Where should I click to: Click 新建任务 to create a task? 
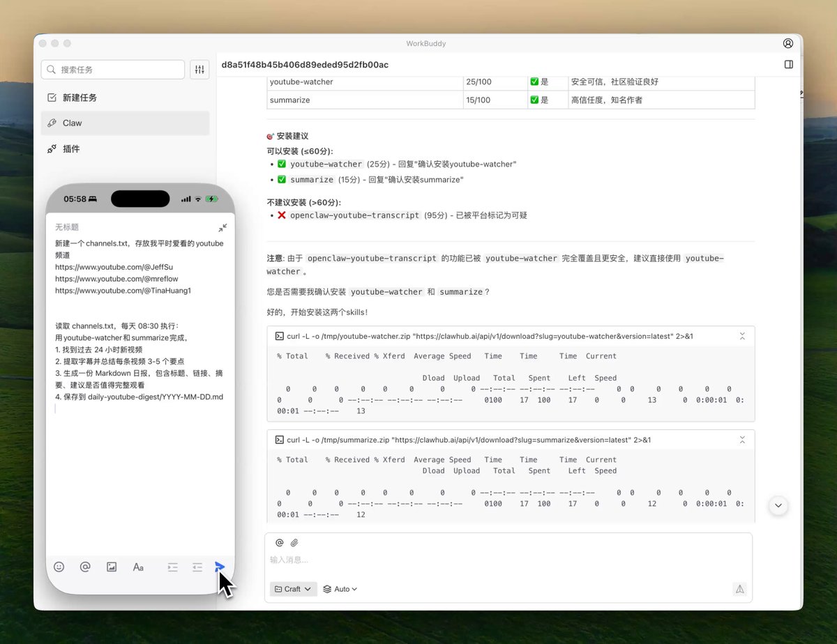125,98
